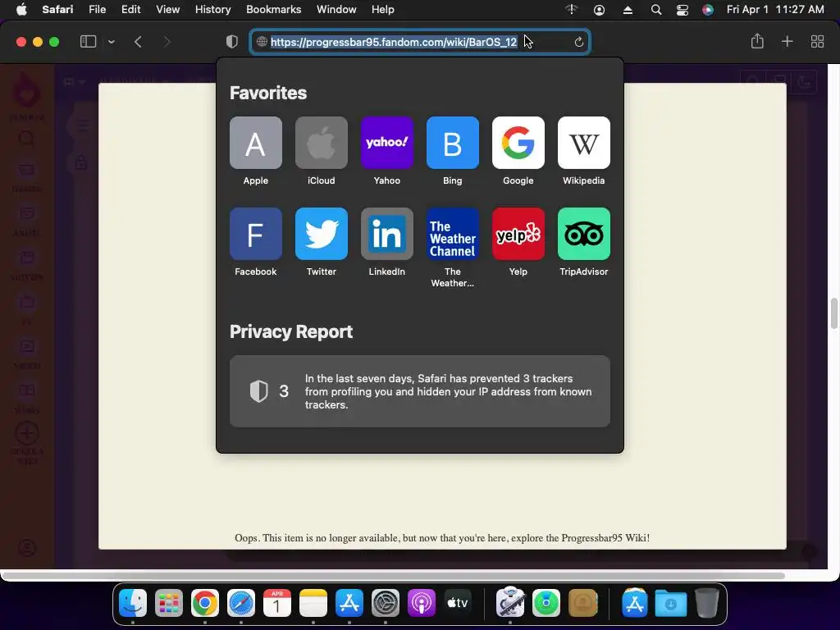Click the privacy shield toolbar icon
The height and width of the screenshot is (630, 840).
point(232,42)
